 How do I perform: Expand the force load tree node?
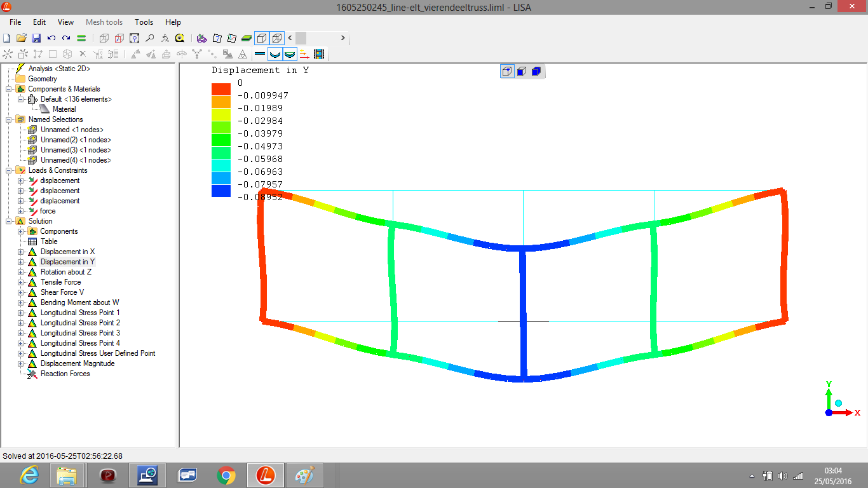tap(21, 211)
